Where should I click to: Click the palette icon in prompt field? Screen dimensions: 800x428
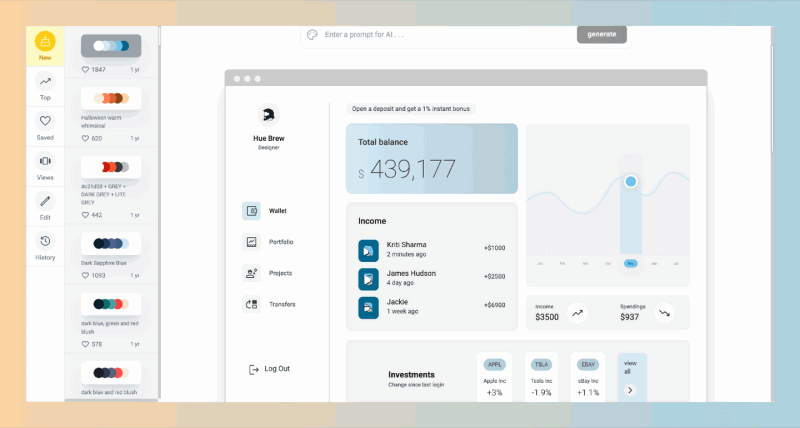(312, 35)
